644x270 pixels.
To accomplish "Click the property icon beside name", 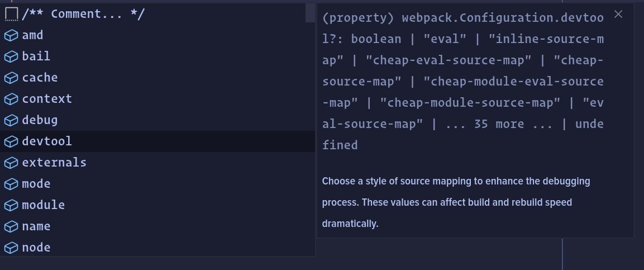I will (x=11, y=226).
